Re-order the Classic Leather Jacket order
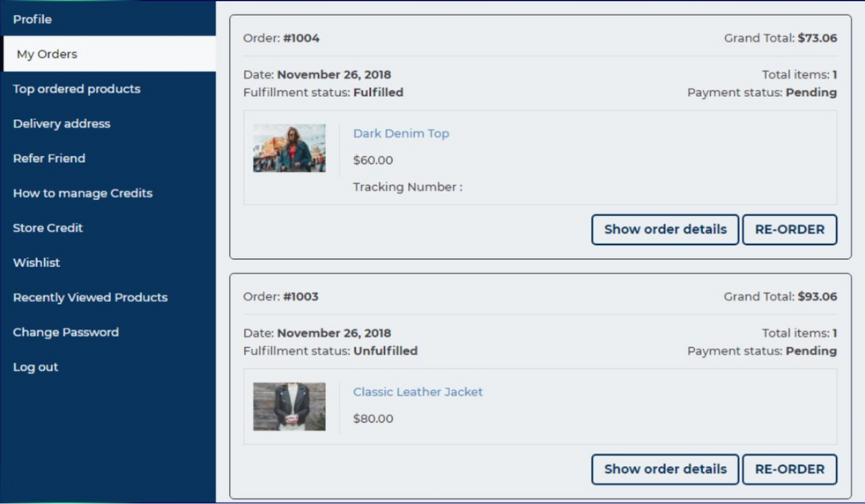 coord(790,469)
